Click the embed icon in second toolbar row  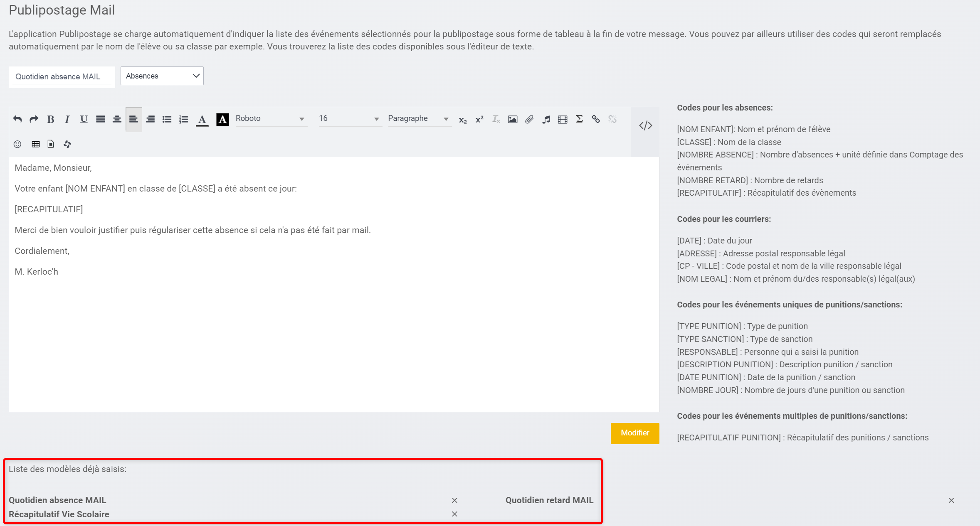tap(67, 144)
